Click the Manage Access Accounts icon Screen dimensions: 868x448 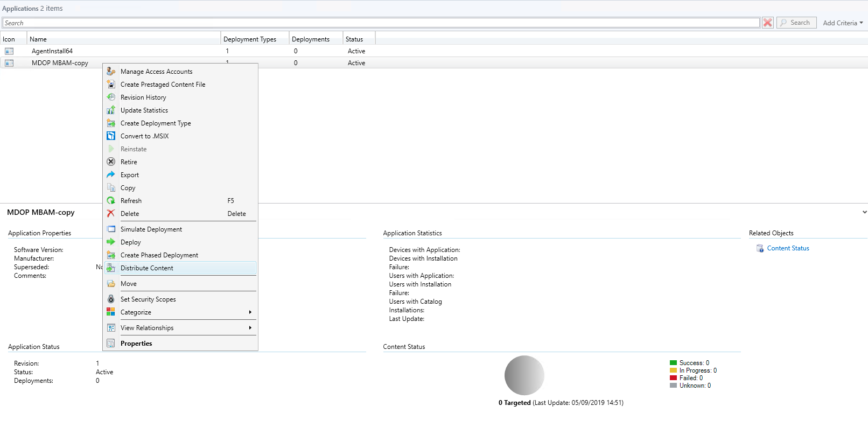pyautogui.click(x=111, y=72)
